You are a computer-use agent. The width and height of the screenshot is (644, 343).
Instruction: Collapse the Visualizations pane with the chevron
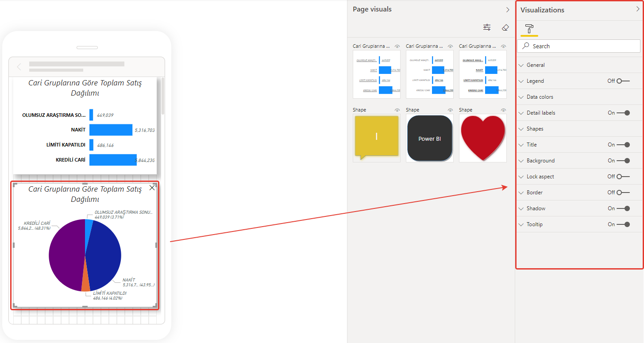[637, 9]
